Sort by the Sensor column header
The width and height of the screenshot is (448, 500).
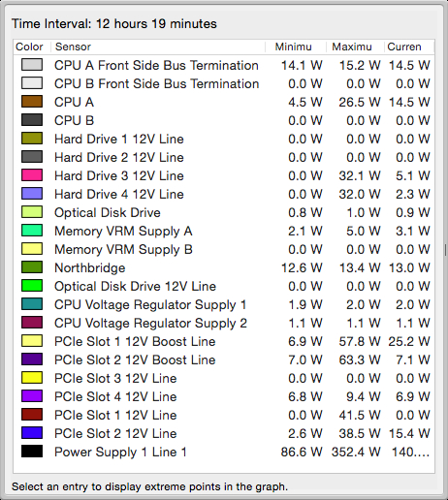tap(158, 47)
